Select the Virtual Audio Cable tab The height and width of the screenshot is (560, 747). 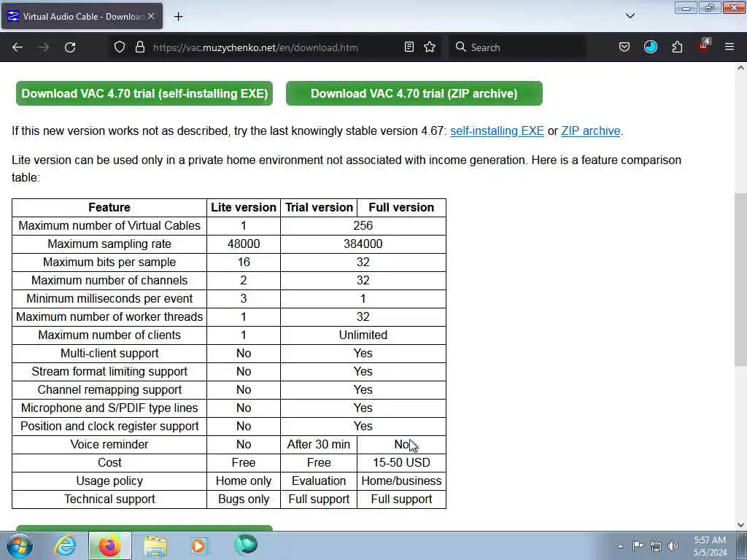coord(82,16)
